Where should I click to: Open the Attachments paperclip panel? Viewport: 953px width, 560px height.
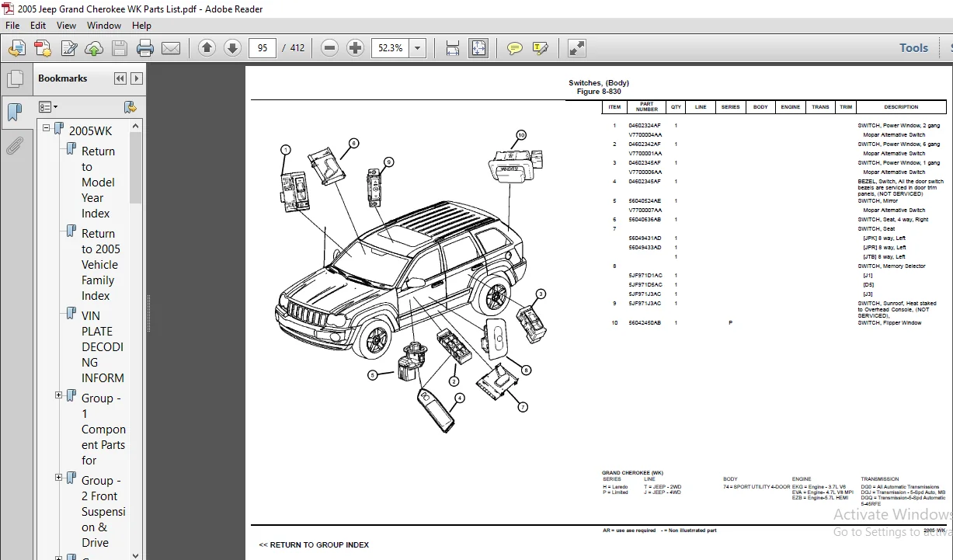14,145
